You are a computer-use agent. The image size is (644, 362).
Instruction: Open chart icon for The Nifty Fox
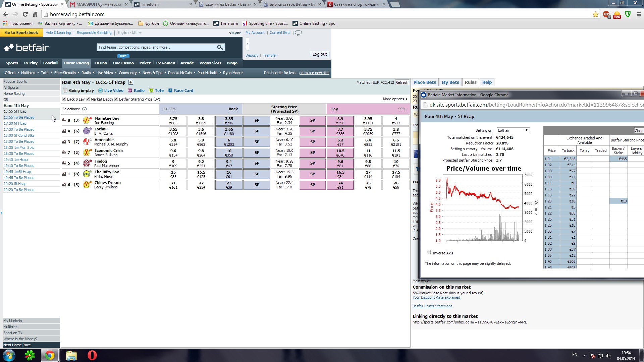click(64, 174)
